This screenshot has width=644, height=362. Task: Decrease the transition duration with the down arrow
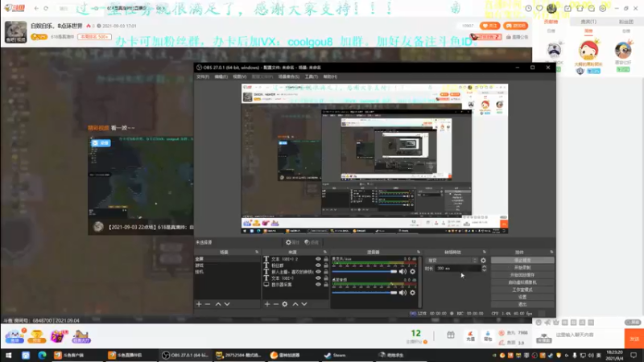pyautogui.click(x=485, y=270)
